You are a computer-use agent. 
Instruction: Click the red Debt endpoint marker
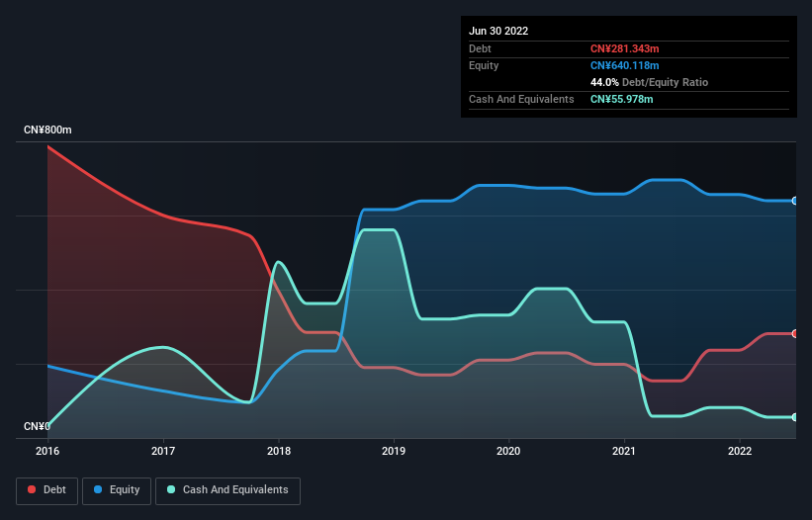pos(795,334)
